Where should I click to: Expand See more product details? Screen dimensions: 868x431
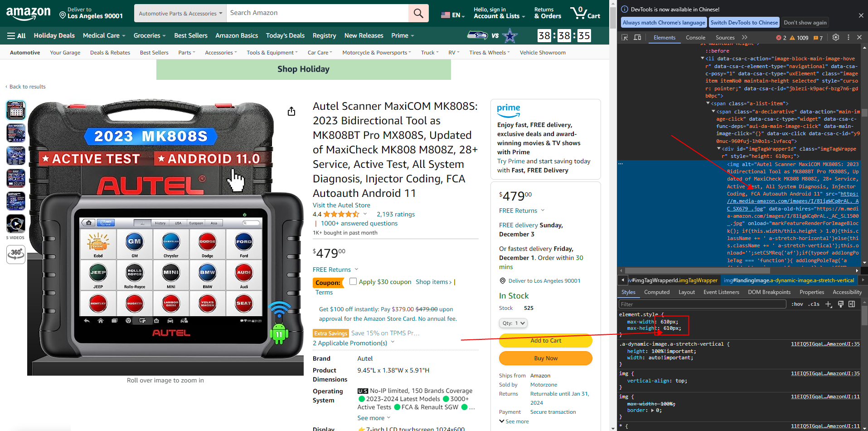click(x=373, y=418)
